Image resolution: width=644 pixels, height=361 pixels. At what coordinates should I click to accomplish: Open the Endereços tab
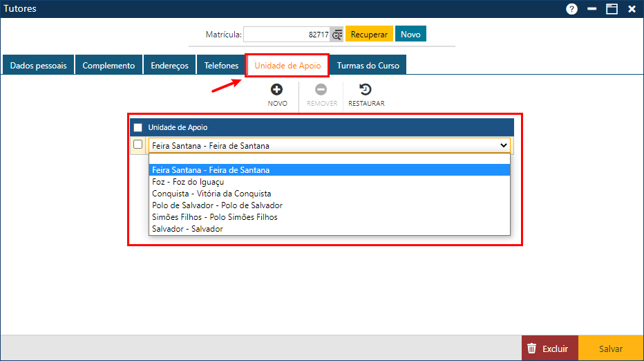[169, 66]
